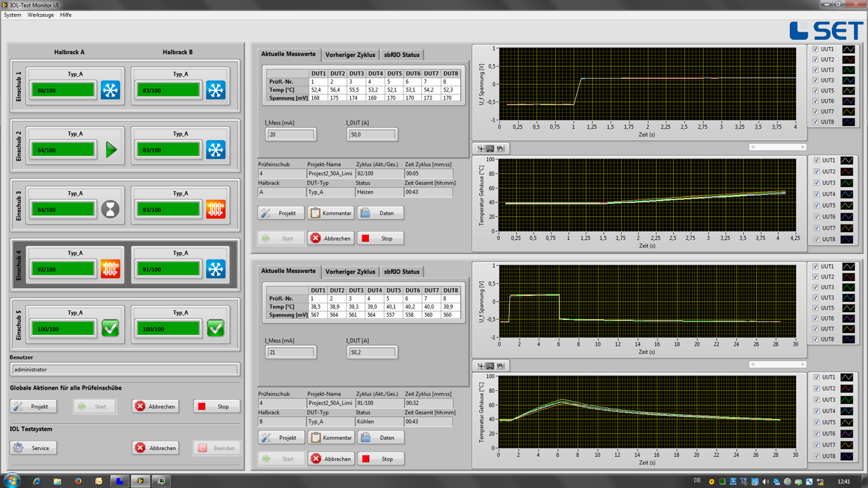This screenshot has width=868, height=488.
Task: Click the Status field showing Kühlen
Action: click(379, 421)
